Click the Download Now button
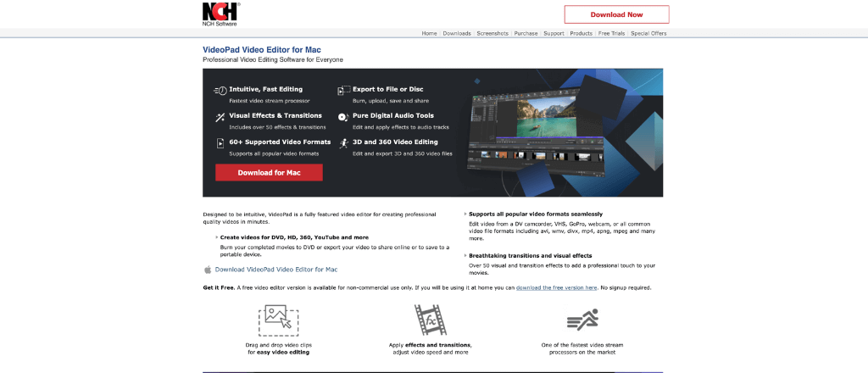This screenshot has width=868, height=373. pyautogui.click(x=617, y=14)
